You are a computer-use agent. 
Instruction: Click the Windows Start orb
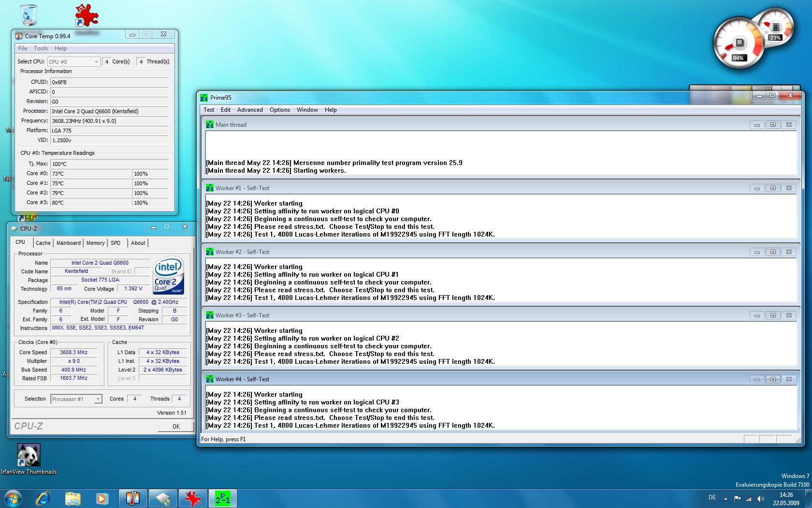(13, 498)
